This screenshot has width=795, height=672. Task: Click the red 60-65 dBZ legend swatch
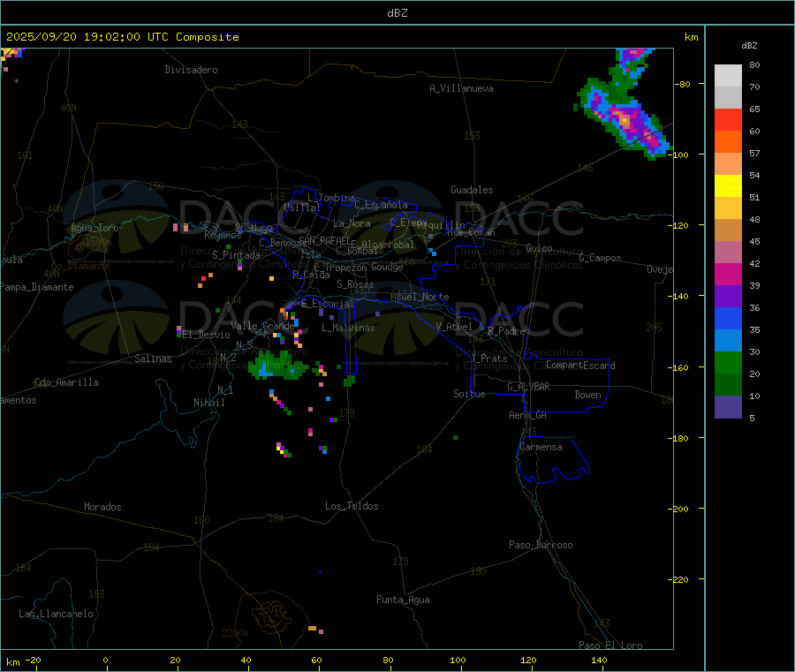728,119
